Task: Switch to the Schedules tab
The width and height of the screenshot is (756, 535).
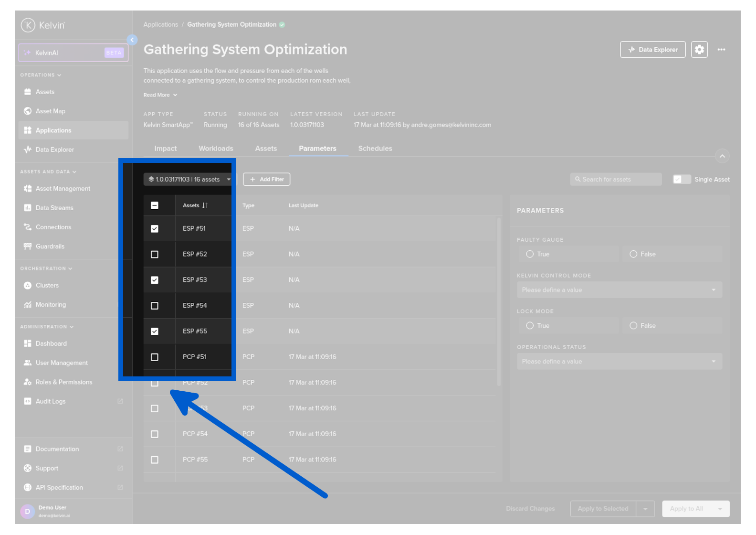Action: [x=375, y=149]
